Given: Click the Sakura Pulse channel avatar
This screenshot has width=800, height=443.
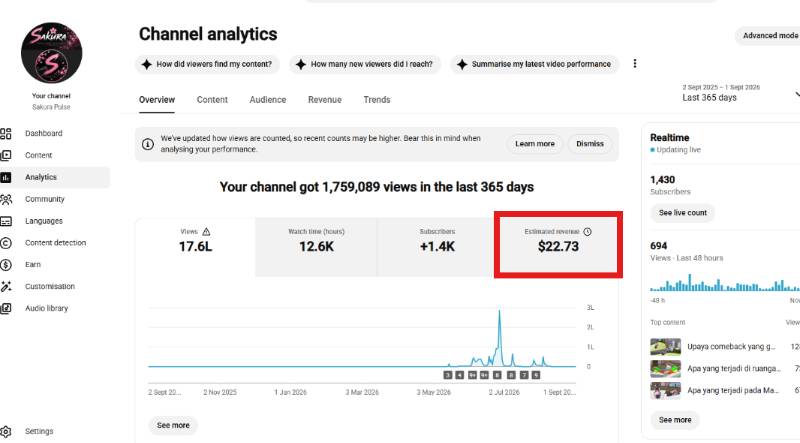Looking at the screenshot, I should click(x=52, y=53).
